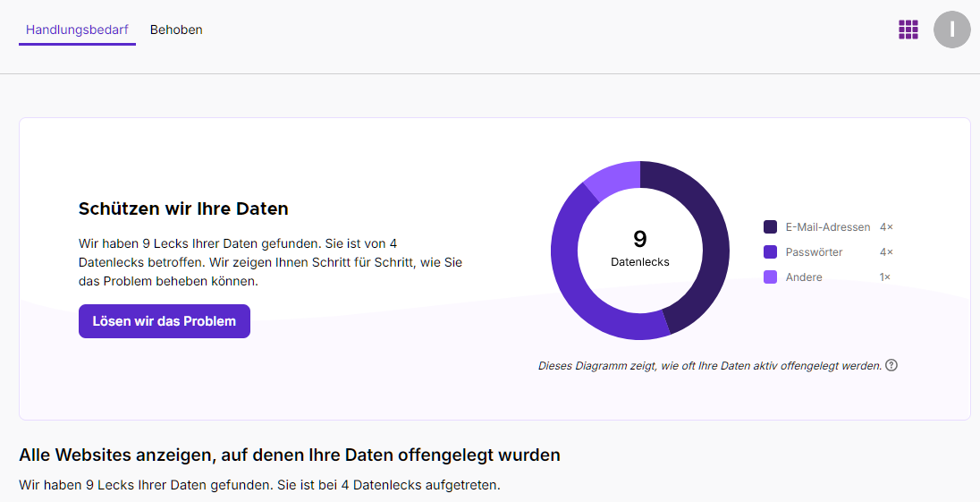Click the chart info question-mark icon

click(x=891, y=365)
